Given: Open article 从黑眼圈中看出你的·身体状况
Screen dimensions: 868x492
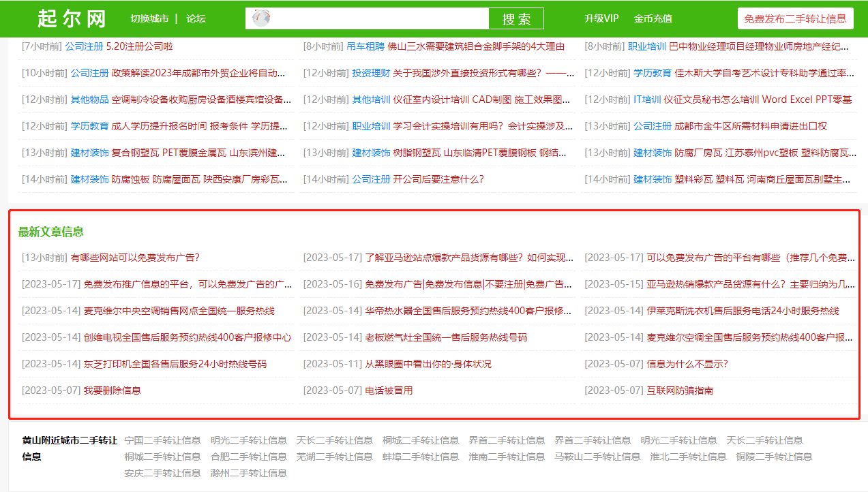Looking at the screenshot, I should pos(428,364).
